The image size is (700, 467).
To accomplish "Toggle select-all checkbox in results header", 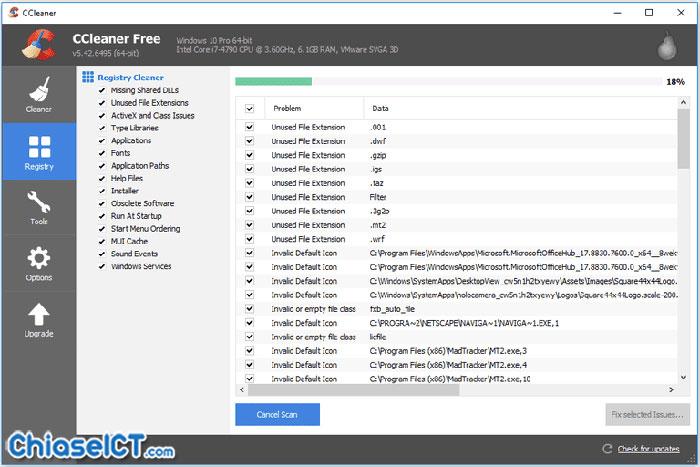I will click(x=250, y=108).
